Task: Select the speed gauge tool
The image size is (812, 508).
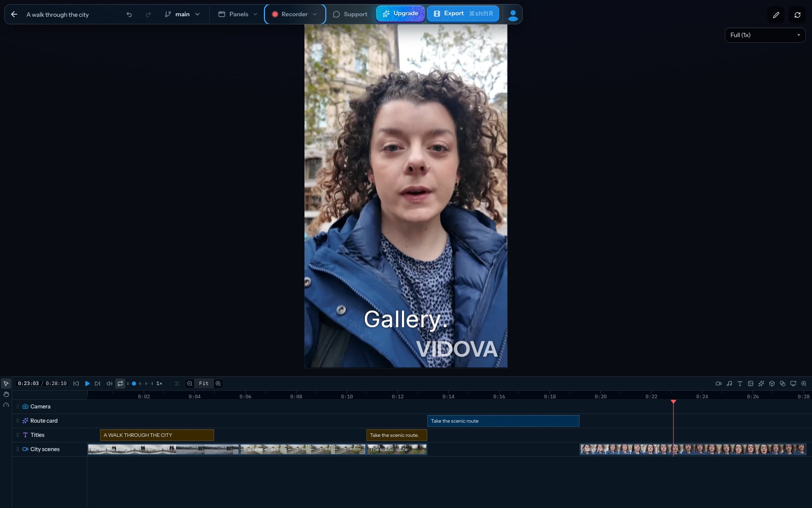Action: coord(6,405)
